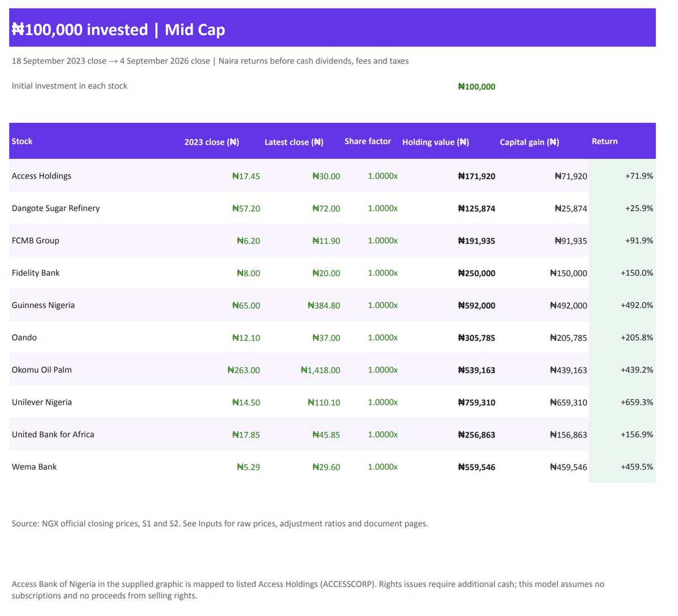Select the 'Access Holdings' stock name
This screenshot has height=616, width=678.
coord(41,176)
